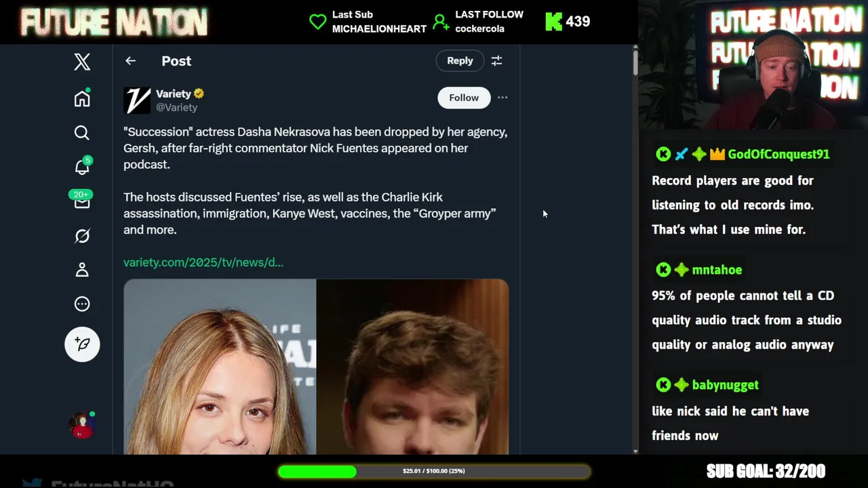This screenshot has height=488, width=868.
Task: Click babynugget username in chat
Action: click(725, 385)
